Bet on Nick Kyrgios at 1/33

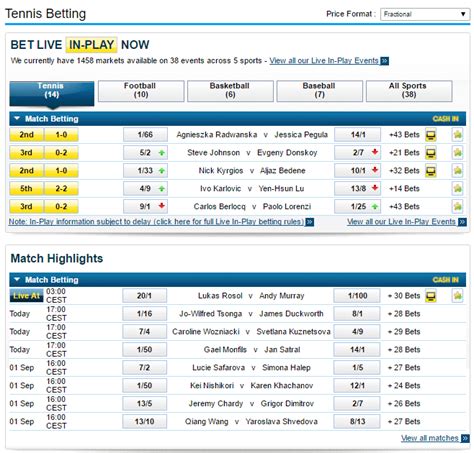coord(145,171)
